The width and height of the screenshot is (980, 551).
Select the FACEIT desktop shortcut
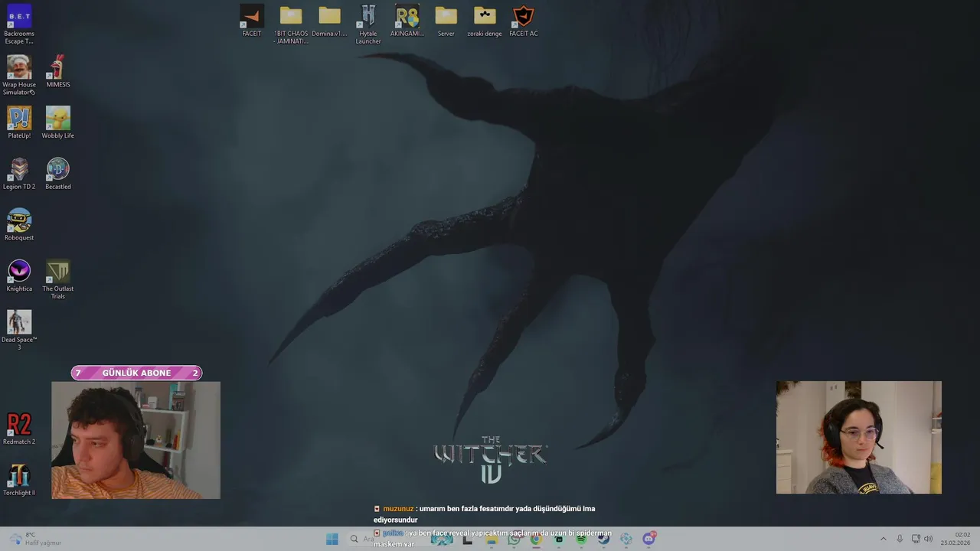252,21
